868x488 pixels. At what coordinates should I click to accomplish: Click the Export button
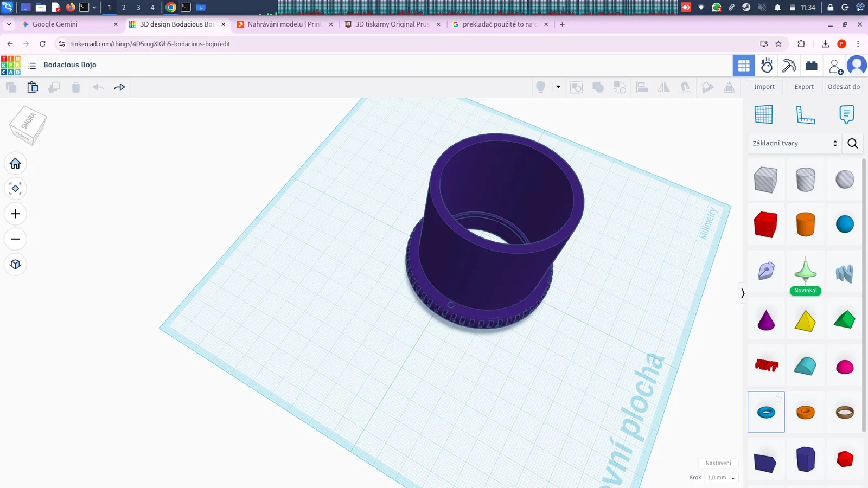pyautogui.click(x=804, y=87)
